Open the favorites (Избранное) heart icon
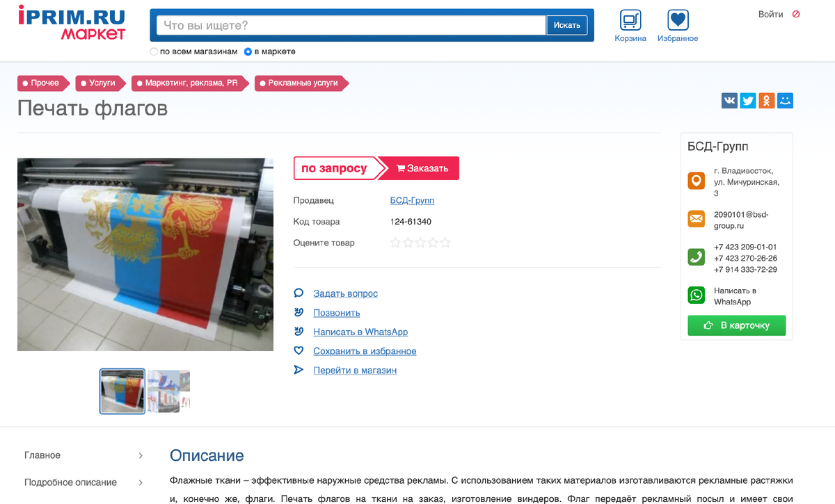Viewport: 835px width, 504px height. pos(678,19)
